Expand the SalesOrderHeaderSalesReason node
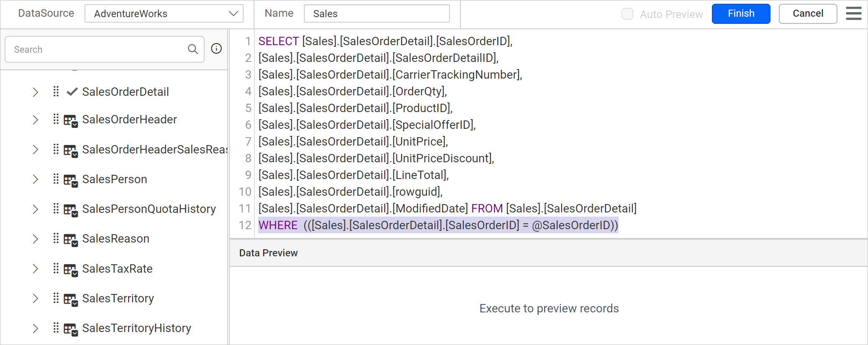Image resolution: width=868 pixels, height=345 pixels. (35, 149)
